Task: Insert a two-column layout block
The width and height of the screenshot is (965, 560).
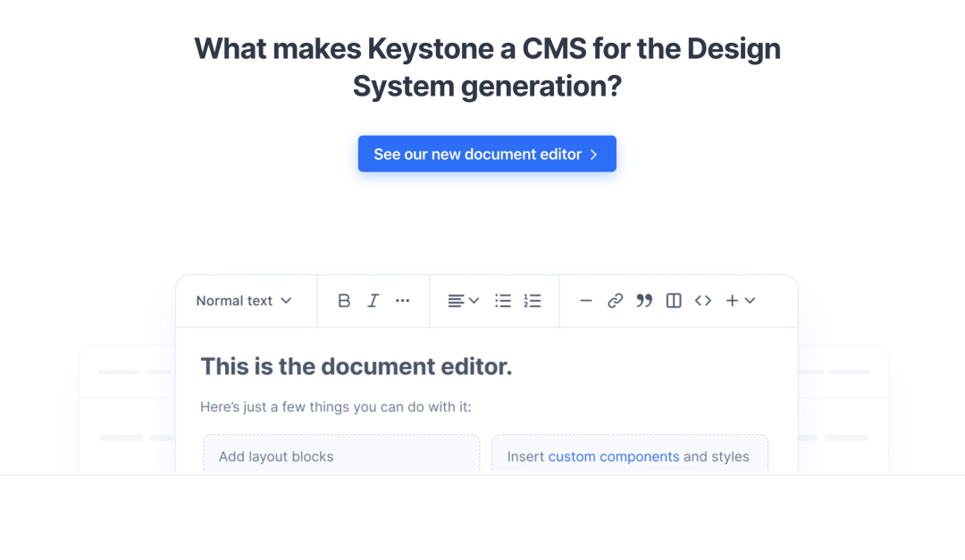Action: [x=673, y=300]
